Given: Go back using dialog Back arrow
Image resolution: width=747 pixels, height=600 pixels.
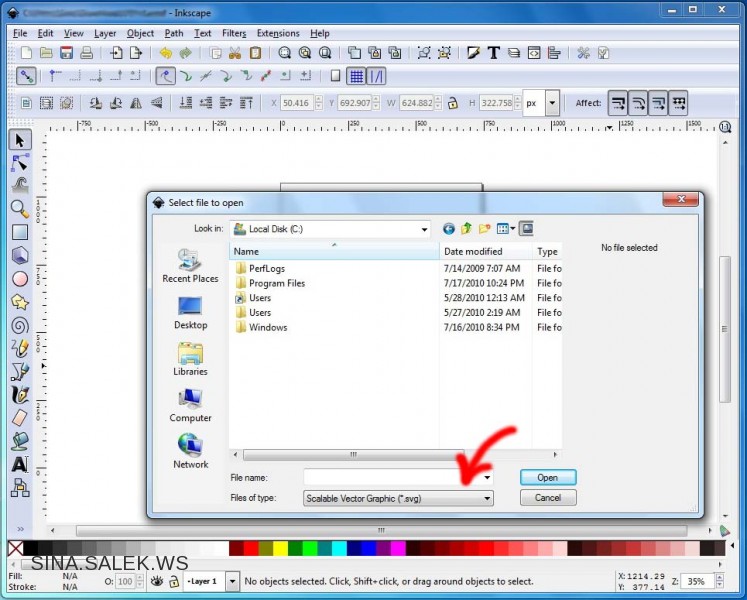Looking at the screenshot, I should 448,229.
